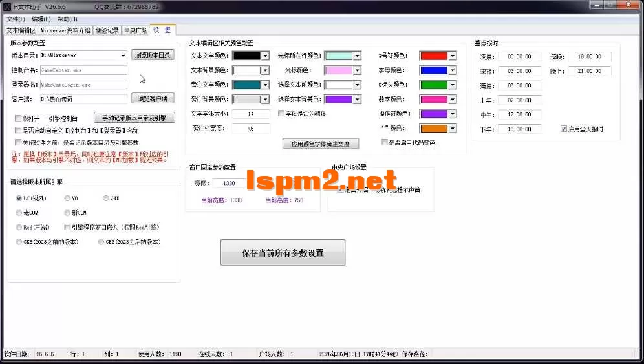This screenshot has height=364, width=644.
Task: Open the 光标颜色 dropdown arrow
Action: (x=358, y=70)
